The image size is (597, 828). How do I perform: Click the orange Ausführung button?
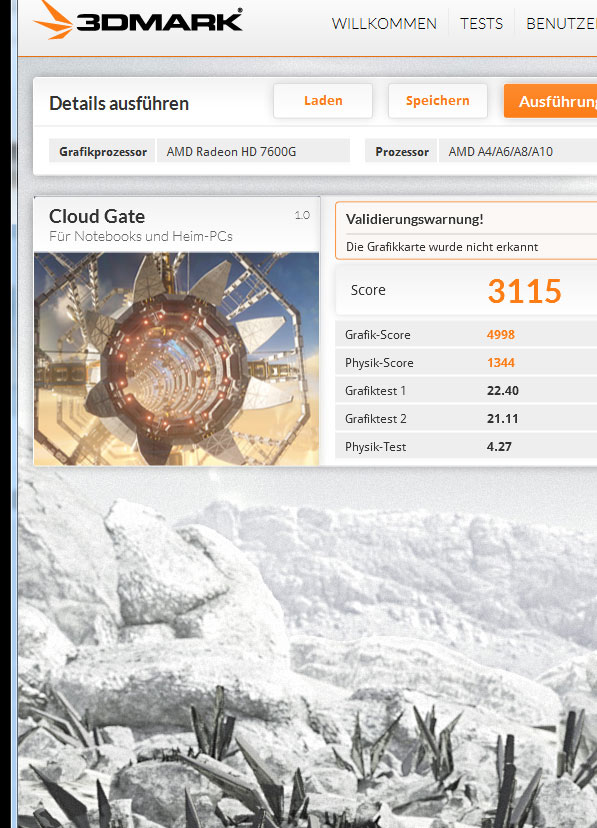[551, 101]
